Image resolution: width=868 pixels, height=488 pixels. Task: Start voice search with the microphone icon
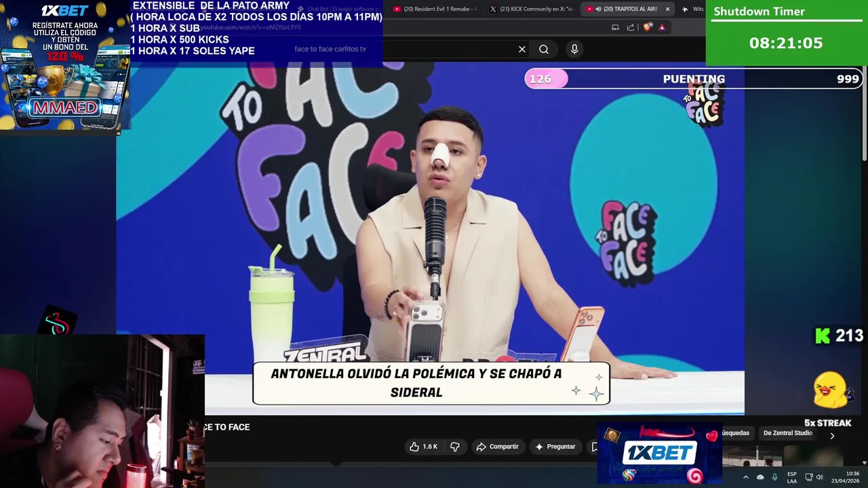coord(574,49)
